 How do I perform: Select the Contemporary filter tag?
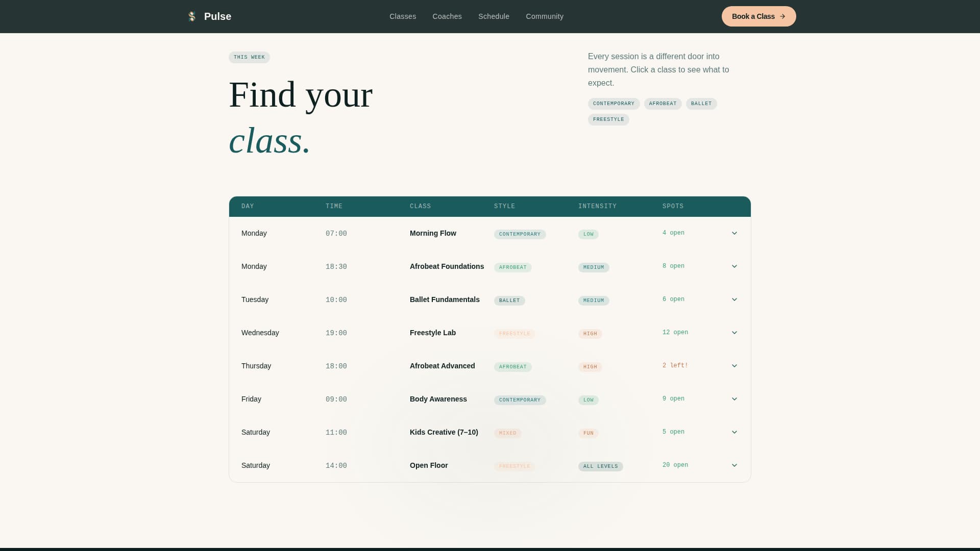614,104
